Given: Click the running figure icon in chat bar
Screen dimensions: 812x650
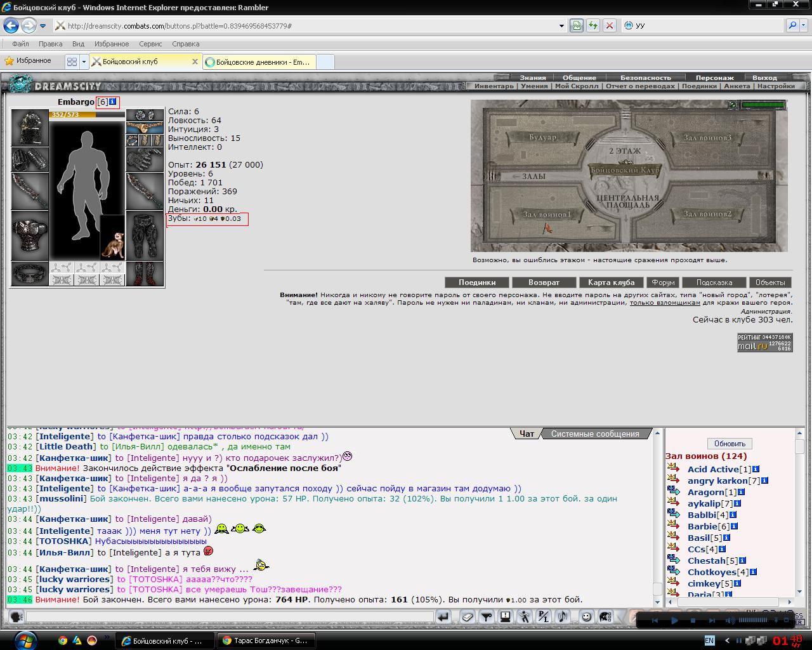Looking at the screenshot, I should pyautogui.click(x=525, y=616).
